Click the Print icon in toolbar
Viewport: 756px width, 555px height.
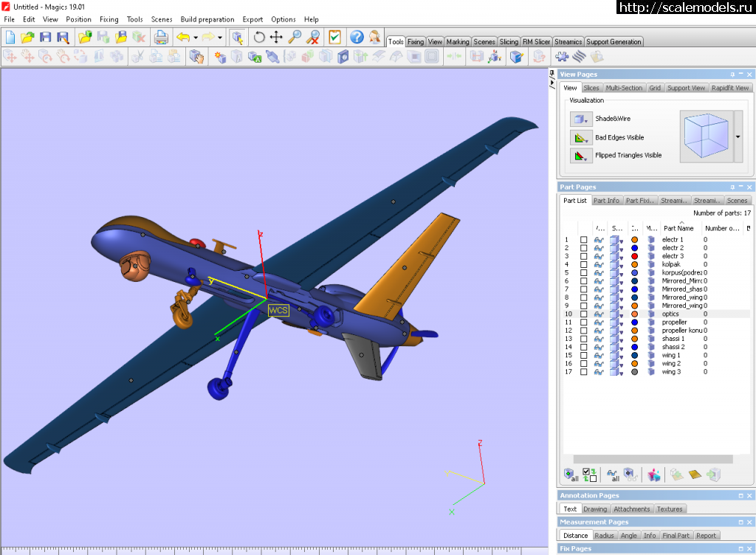pos(160,37)
